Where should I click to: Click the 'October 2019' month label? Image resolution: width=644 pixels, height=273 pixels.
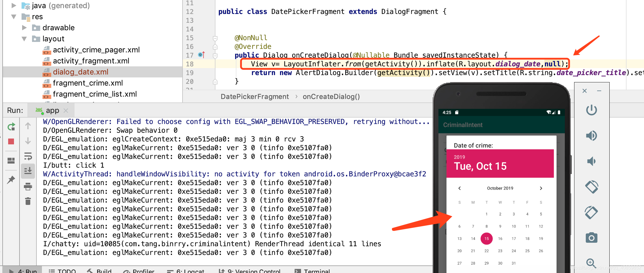tap(500, 188)
